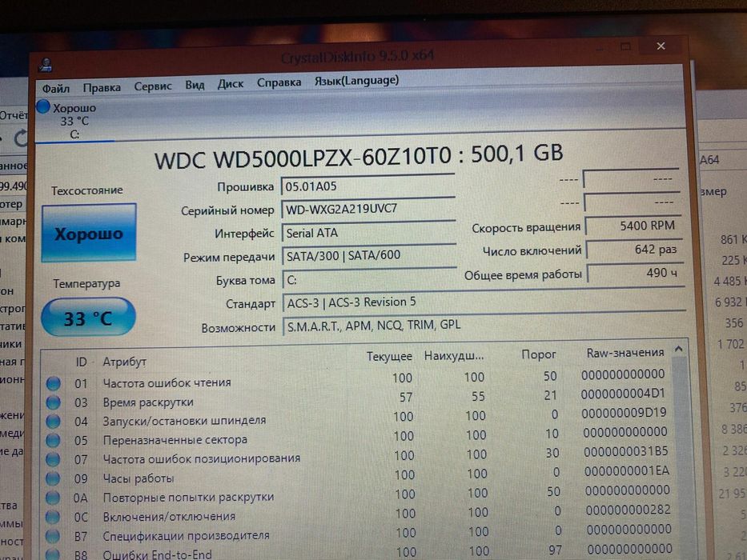Click the Режим передачи field SATA/300 | SATA/600
747x560 pixels.
(370, 256)
